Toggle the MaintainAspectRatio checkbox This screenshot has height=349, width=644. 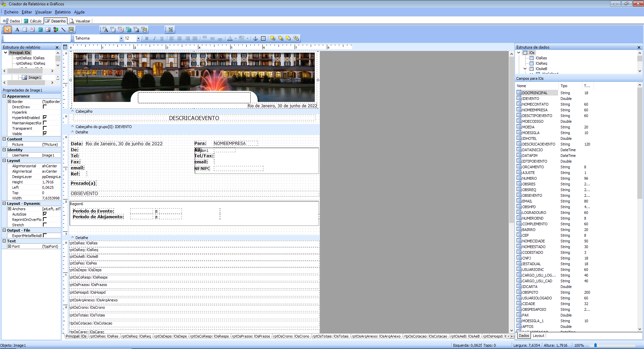point(45,123)
